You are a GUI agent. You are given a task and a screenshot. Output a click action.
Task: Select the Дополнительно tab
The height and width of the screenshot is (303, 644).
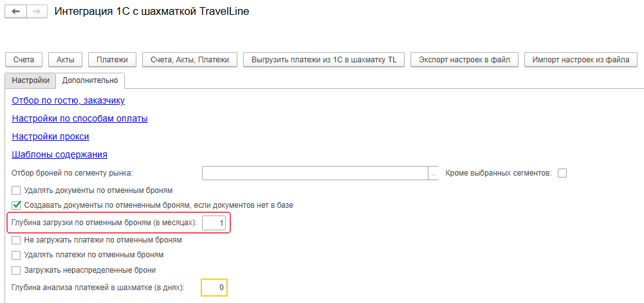coord(89,80)
